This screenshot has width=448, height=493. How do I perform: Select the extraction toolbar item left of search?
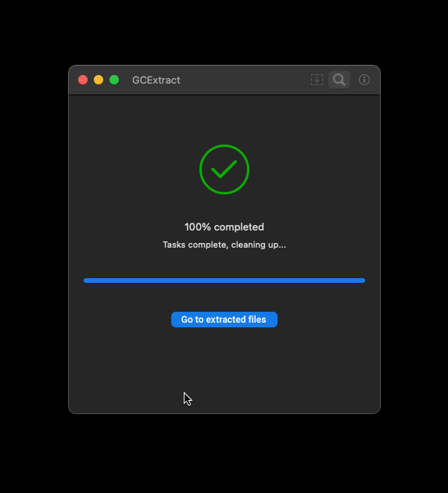coord(317,80)
